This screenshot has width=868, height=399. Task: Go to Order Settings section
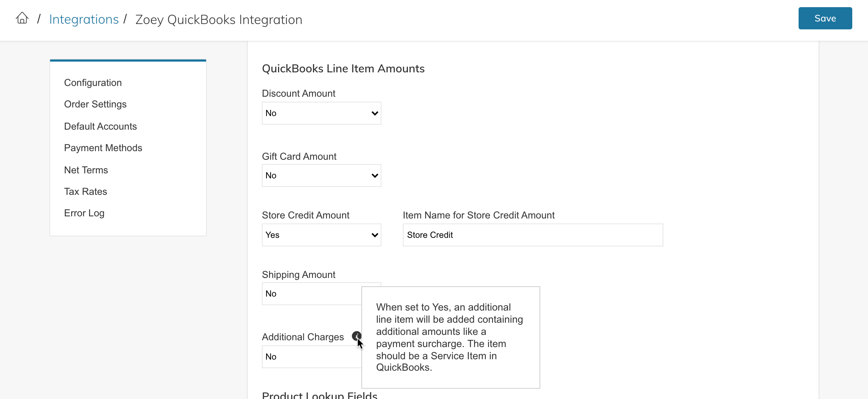point(95,104)
